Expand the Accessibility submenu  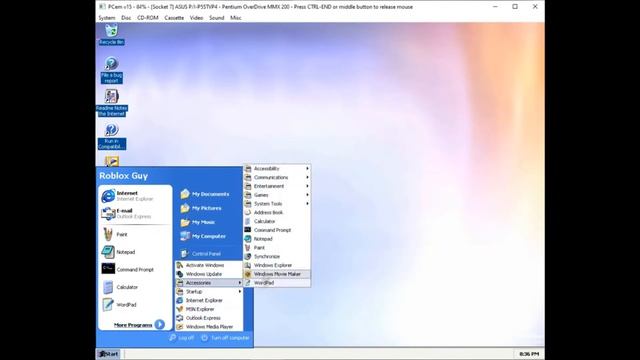click(277, 169)
